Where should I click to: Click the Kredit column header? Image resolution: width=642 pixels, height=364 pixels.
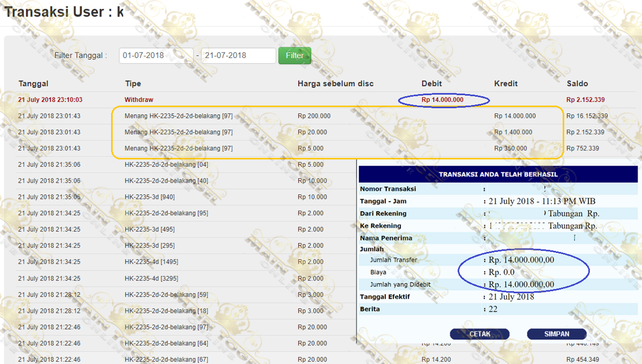[506, 83]
